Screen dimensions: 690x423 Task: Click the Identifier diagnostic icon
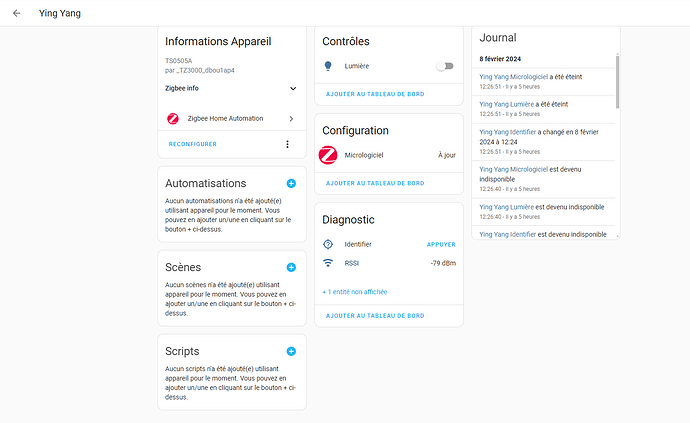[328, 244]
